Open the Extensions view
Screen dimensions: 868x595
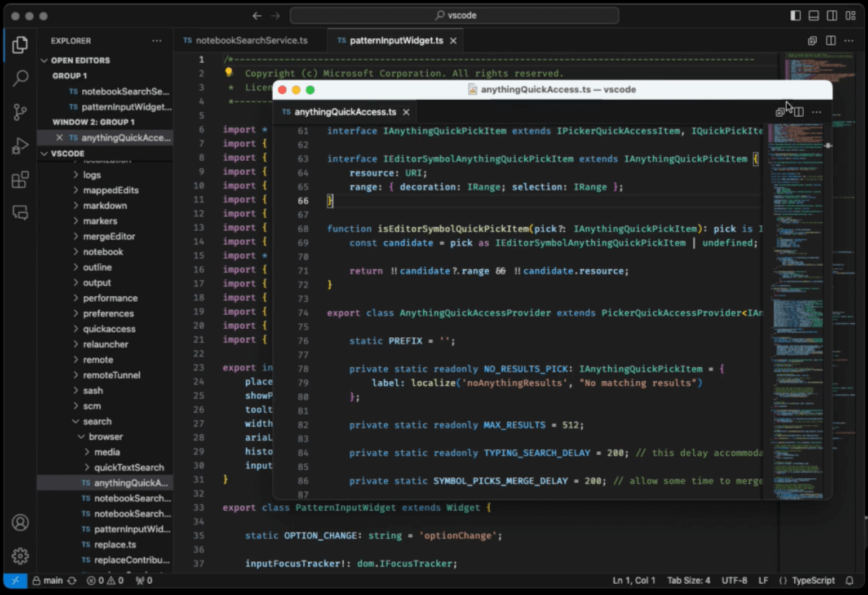pos(20,179)
